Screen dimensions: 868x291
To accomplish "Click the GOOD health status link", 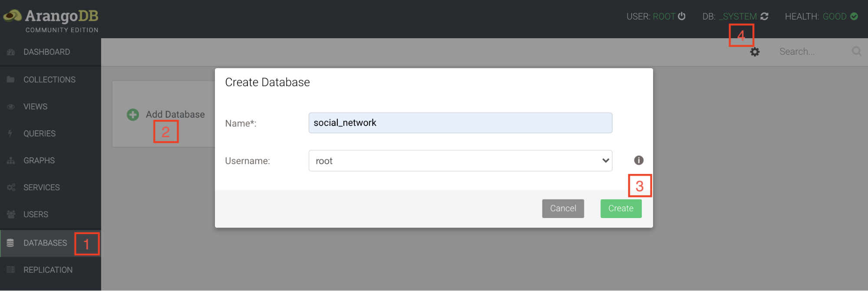I will 835,17.
